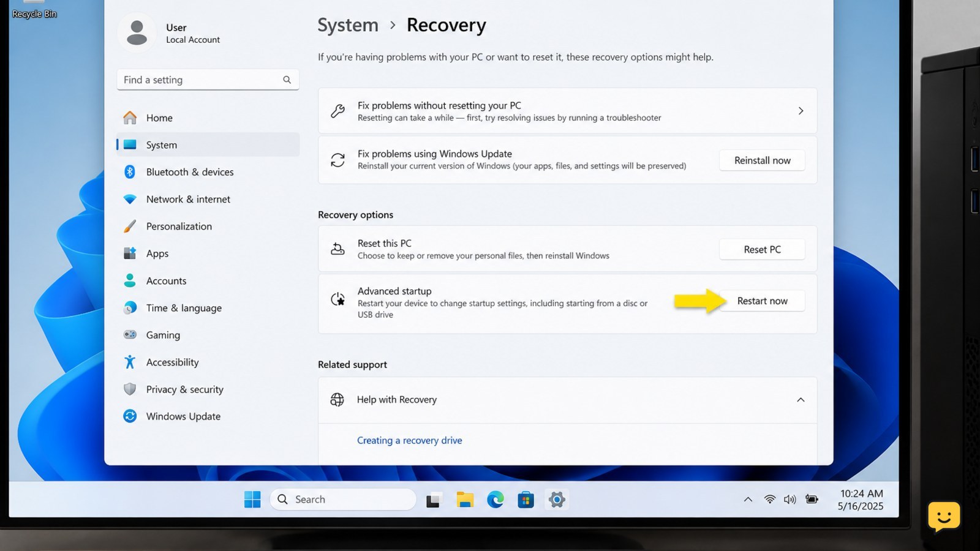The height and width of the screenshot is (551, 980).
Task: Open Fix problems without resetting your PC
Action: (567, 111)
